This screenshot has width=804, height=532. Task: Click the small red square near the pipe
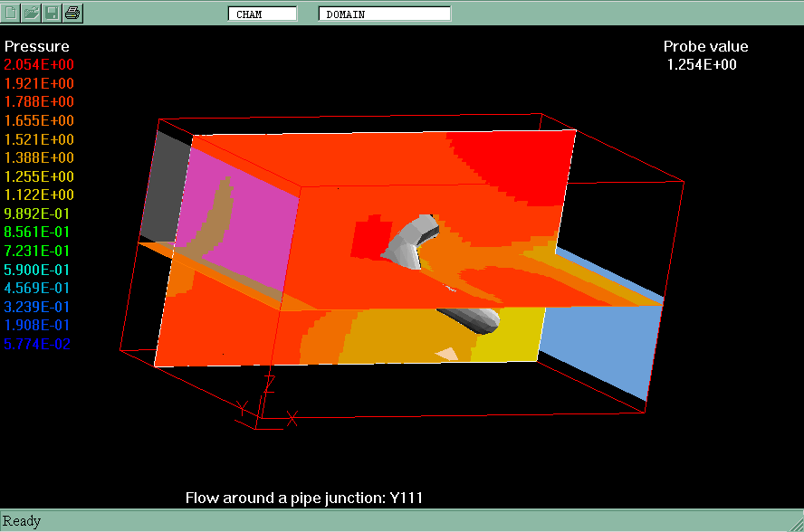[366, 237]
